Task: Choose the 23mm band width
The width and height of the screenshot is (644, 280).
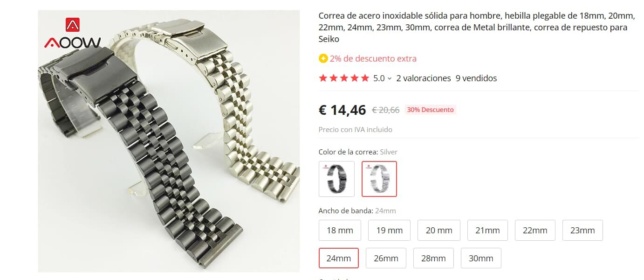Action: click(x=582, y=230)
